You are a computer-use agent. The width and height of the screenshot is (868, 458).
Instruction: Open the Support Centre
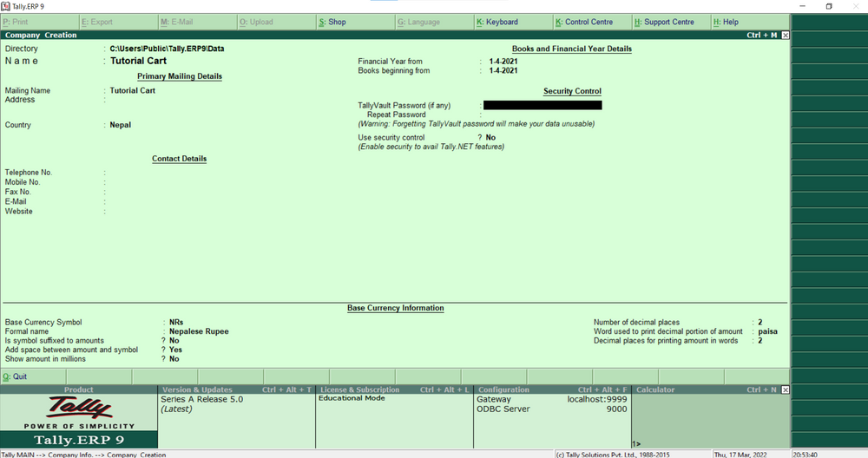click(x=672, y=23)
